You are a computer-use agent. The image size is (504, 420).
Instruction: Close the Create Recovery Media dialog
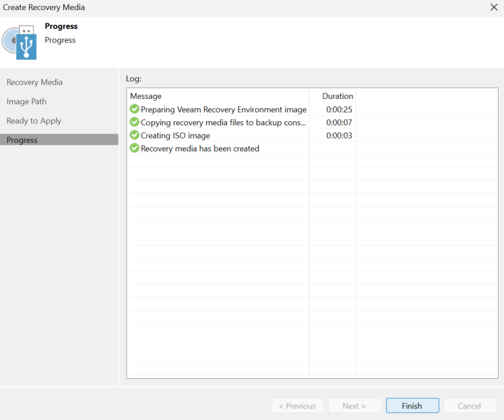click(x=494, y=7)
